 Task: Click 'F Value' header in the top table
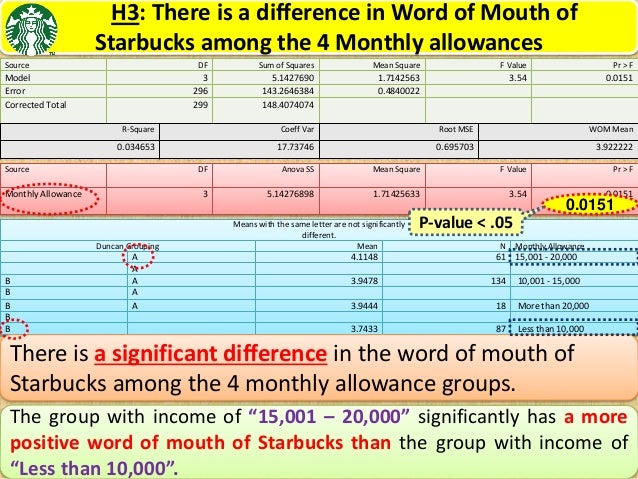tap(513, 65)
